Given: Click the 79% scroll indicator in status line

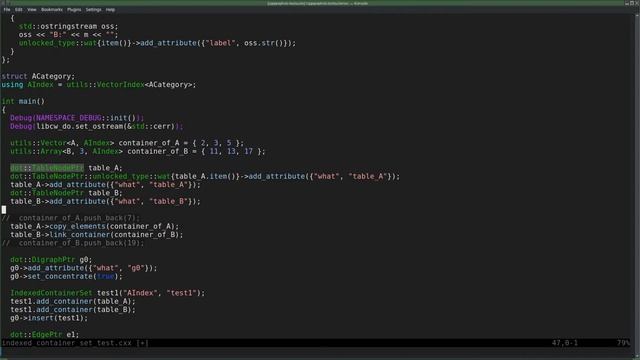Looking at the screenshot, I should [x=623, y=343].
